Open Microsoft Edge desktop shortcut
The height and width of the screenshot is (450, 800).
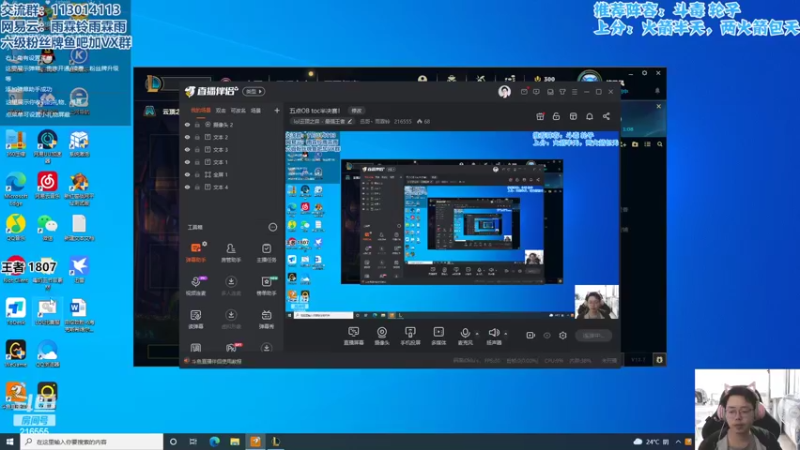point(16,189)
